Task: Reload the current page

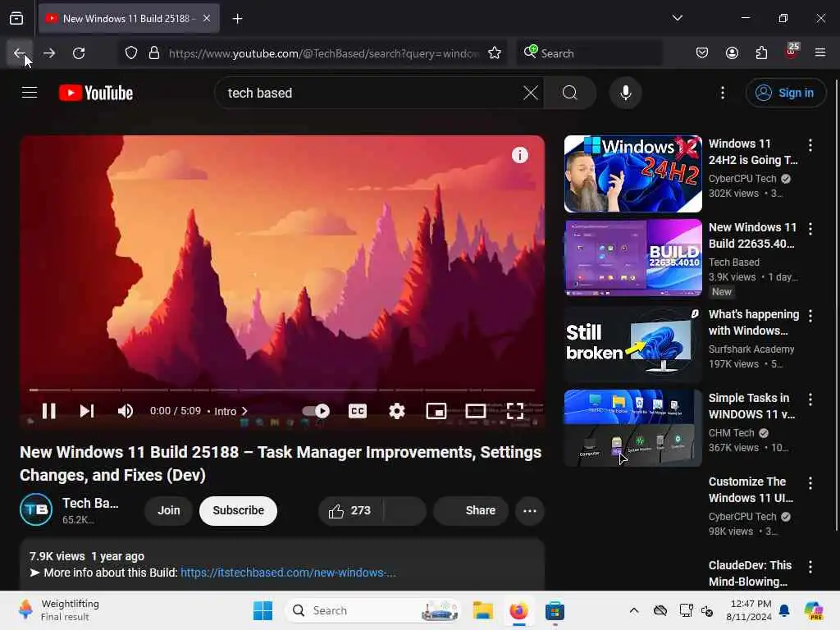Action: tap(79, 53)
